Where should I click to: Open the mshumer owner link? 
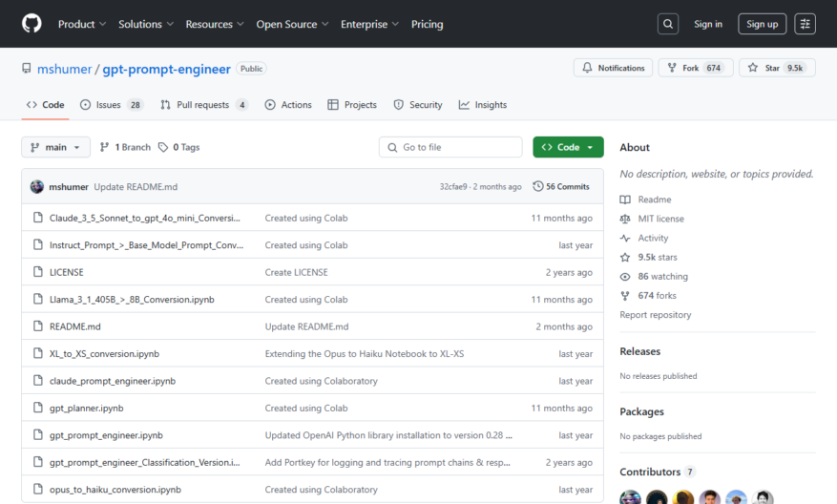click(65, 69)
